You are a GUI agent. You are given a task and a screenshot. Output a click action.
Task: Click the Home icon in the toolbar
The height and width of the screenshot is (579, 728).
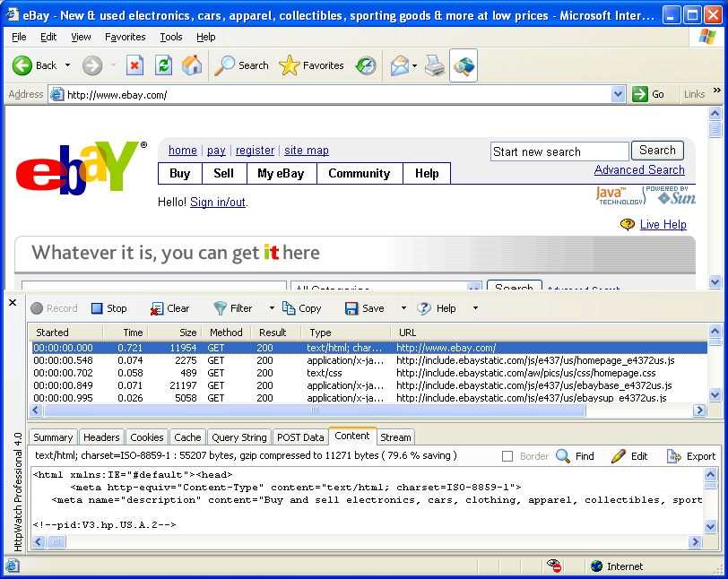point(192,65)
